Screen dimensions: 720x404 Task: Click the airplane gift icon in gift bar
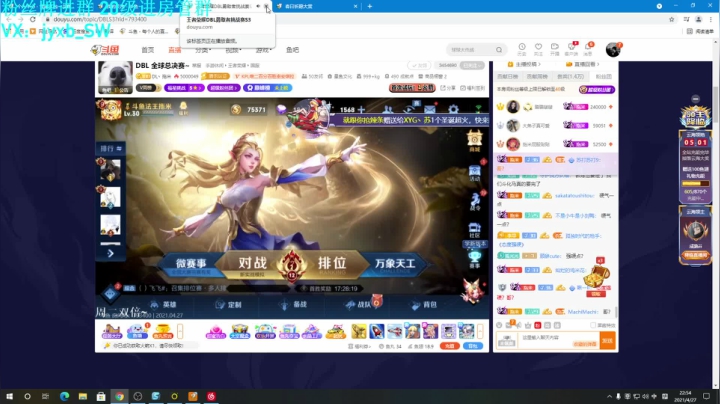click(x=394, y=331)
